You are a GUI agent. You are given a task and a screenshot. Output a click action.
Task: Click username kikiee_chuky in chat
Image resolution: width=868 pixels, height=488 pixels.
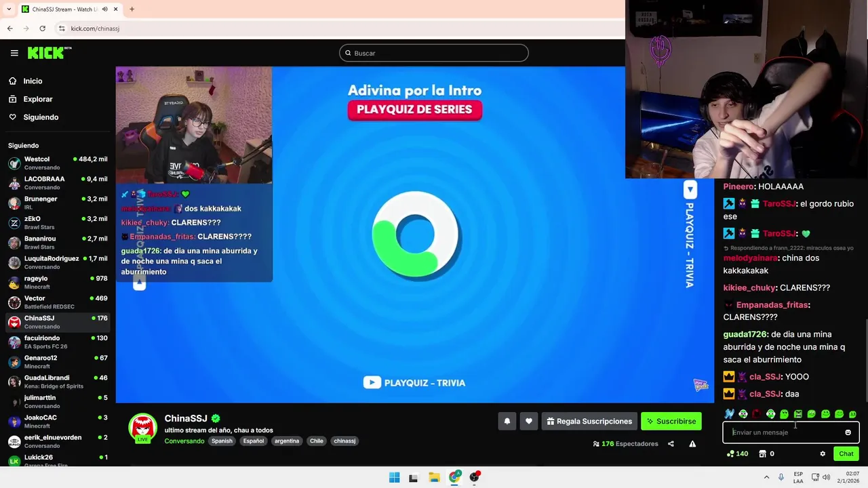click(x=749, y=288)
